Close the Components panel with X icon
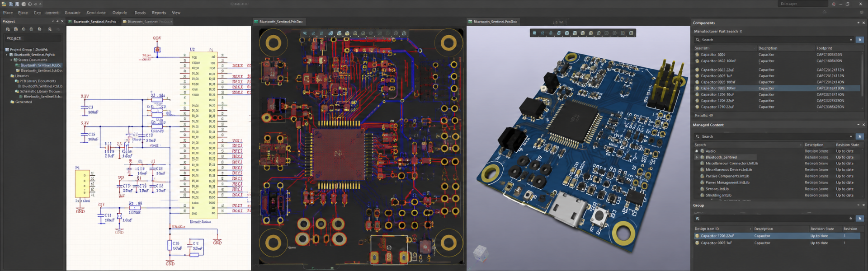The height and width of the screenshot is (271, 868). pyautogui.click(x=863, y=23)
